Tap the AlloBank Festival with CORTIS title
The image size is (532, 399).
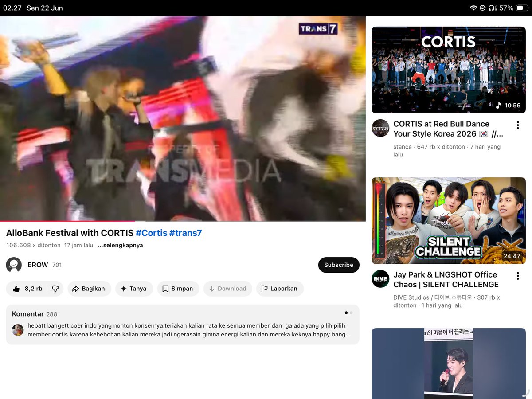70,233
